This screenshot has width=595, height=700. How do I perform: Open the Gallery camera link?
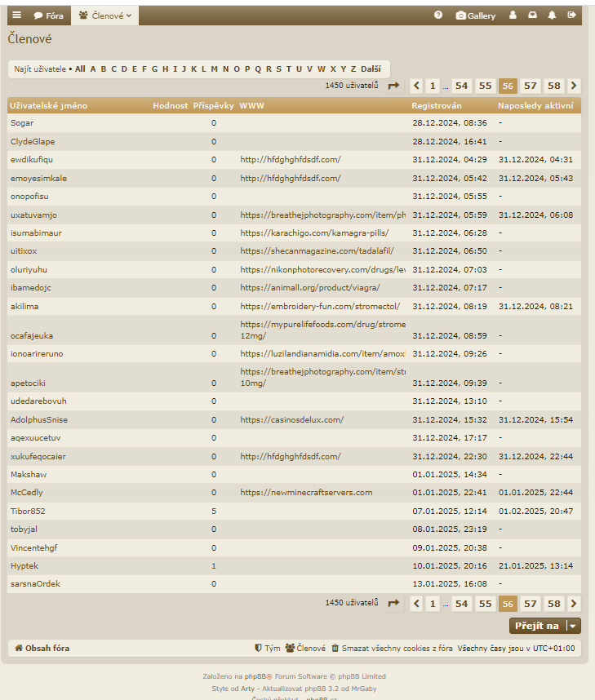tap(476, 16)
